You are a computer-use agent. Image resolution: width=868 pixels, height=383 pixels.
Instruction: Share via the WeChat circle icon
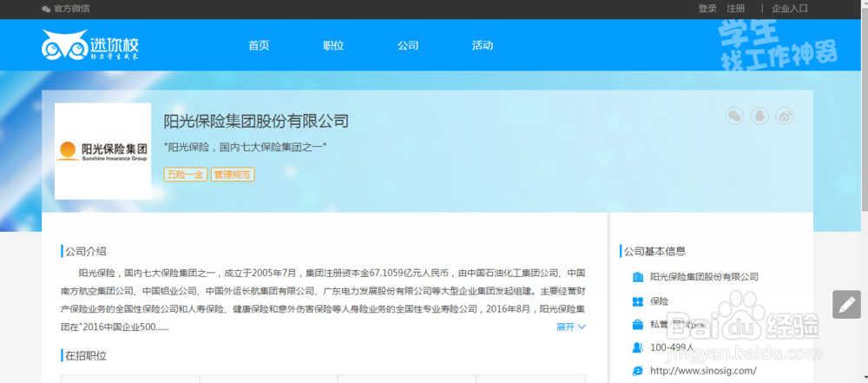[x=734, y=116]
